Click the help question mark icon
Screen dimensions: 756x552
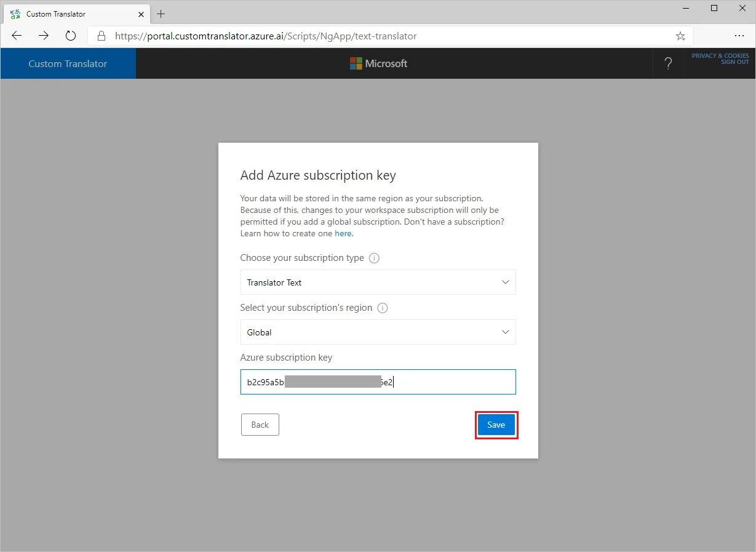(x=669, y=63)
